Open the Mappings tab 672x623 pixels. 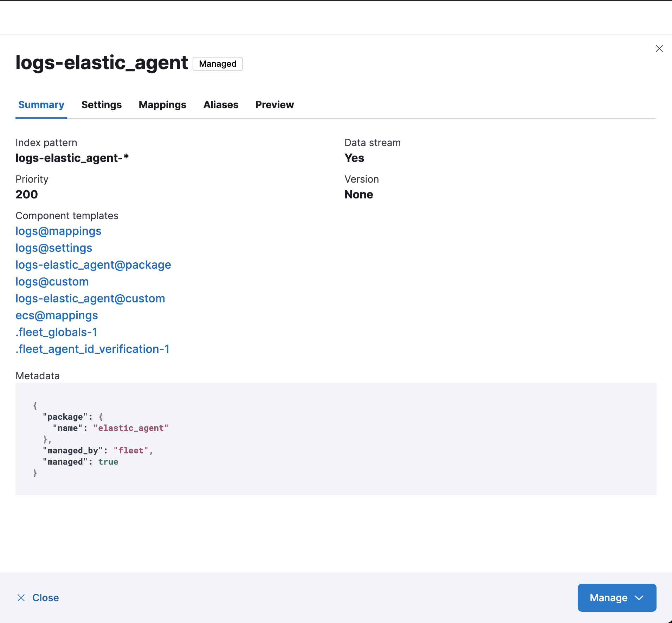(x=162, y=105)
